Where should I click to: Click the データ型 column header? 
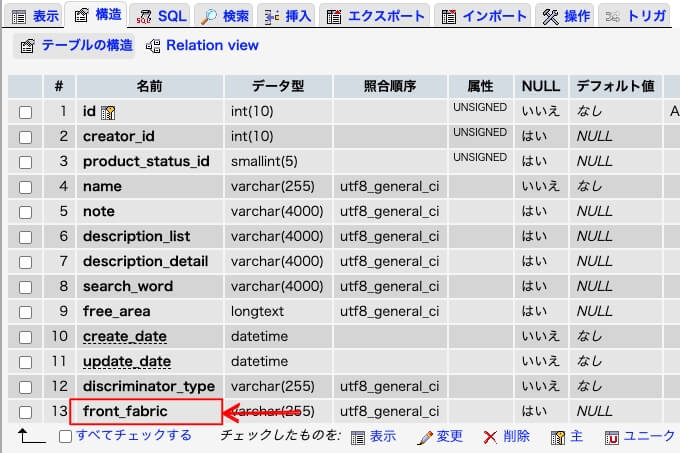pos(278,86)
